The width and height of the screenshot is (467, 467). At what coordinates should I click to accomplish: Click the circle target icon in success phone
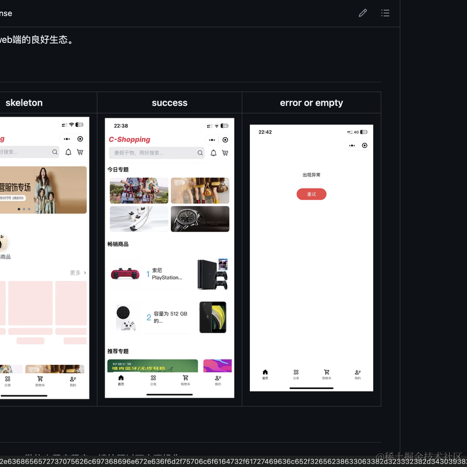click(x=225, y=140)
